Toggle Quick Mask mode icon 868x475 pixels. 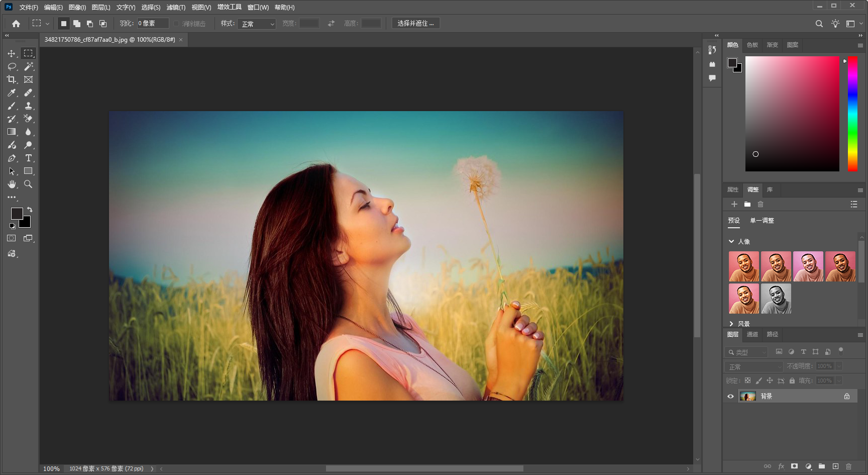pos(12,238)
